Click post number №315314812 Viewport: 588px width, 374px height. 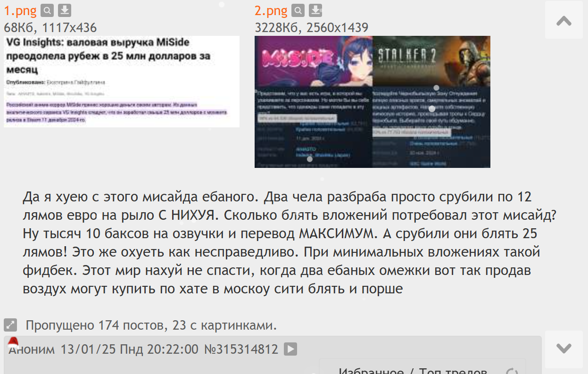click(x=241, y=349)
